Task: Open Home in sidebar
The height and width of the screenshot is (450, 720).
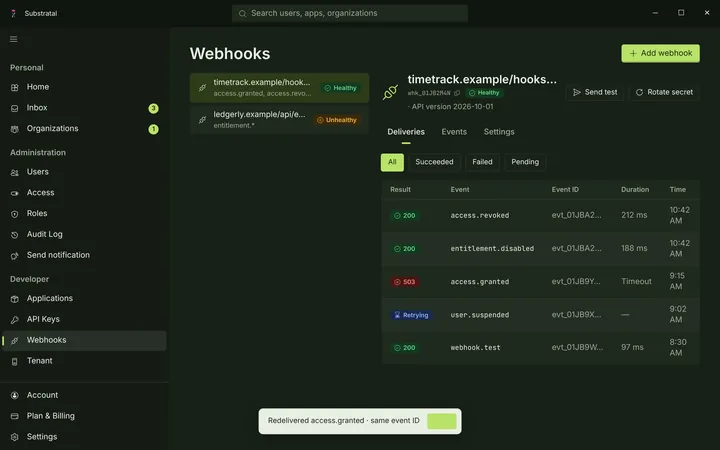Action: point(84,87)
